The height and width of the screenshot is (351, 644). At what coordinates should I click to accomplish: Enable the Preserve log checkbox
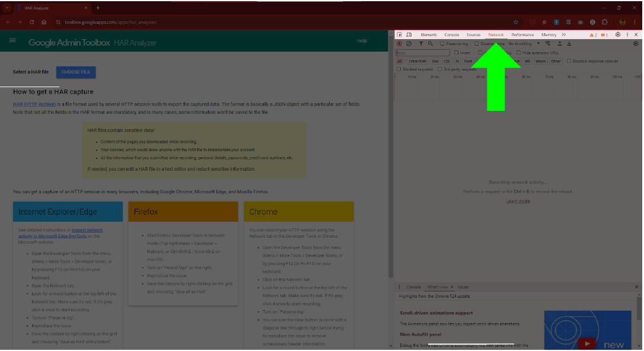[442, 44]
